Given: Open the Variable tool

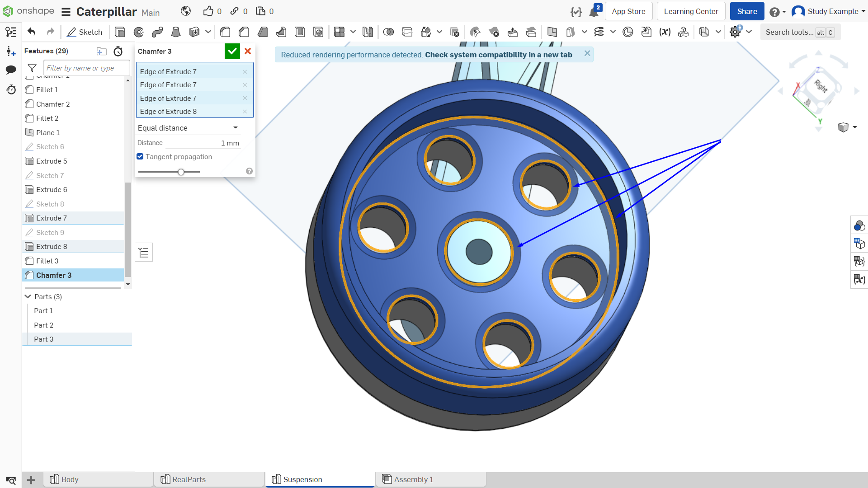Looking at the screenshot, I should pyautogui.click(x=665, y=32).
